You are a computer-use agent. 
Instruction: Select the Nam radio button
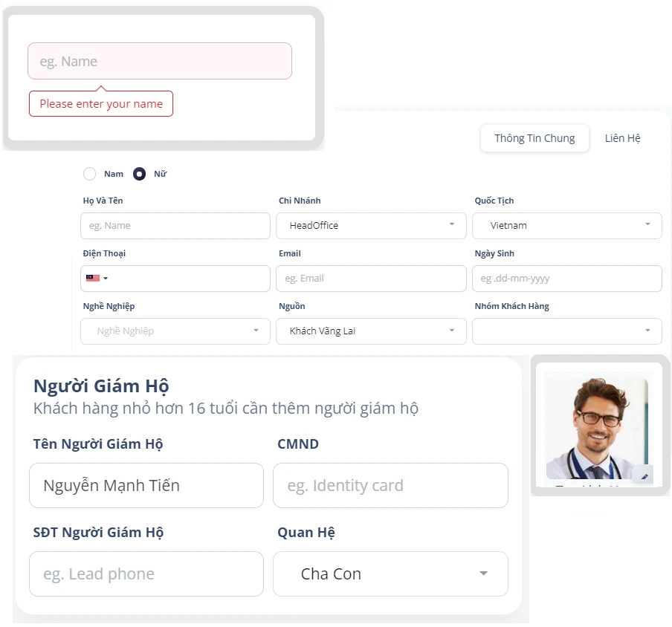[x=90, y=174]
